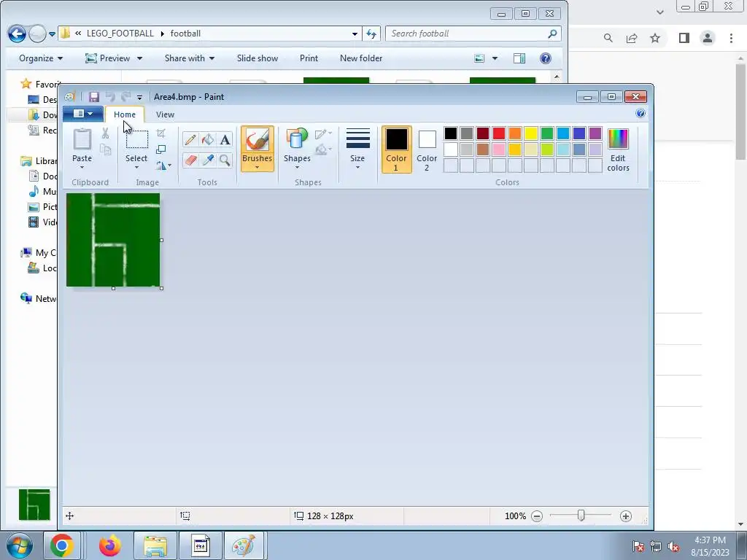This screenshot has height=560, width=747.
Task: Expand the Select dropdown arrow
Action: click(136, 168)
